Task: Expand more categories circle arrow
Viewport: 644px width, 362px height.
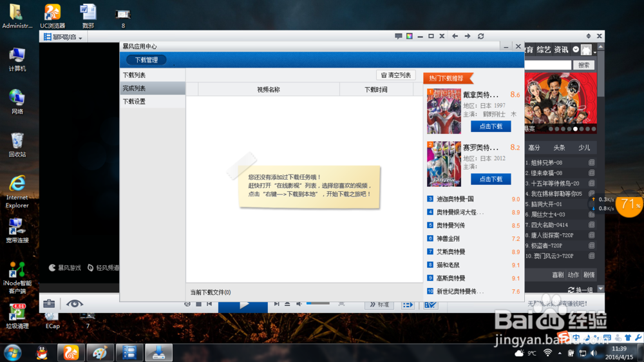Action: 576,50
